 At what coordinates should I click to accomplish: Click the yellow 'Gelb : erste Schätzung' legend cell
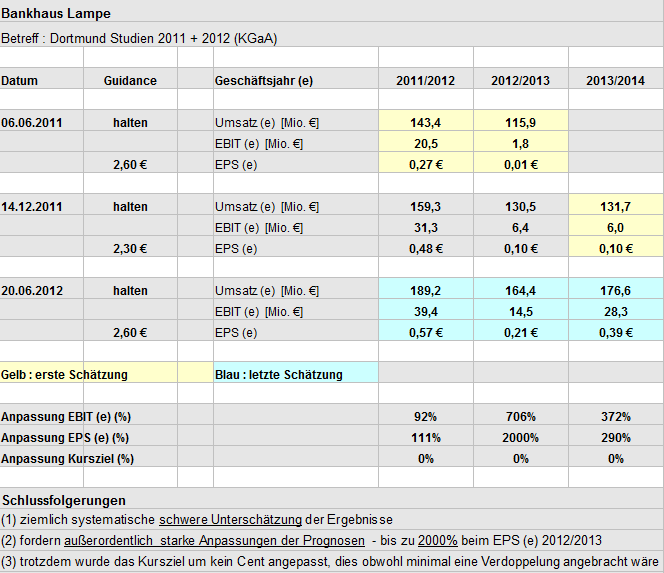pyautogui.click(x=65, y=375)
